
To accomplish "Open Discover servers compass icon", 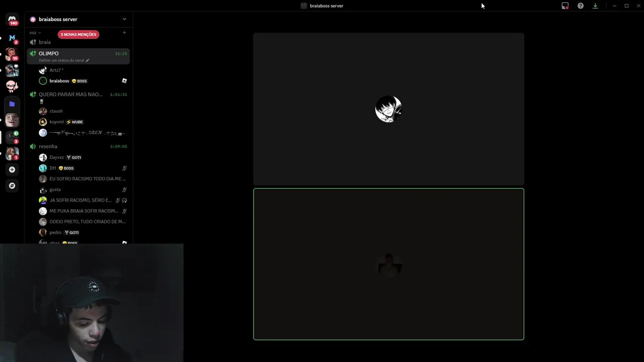I will tap(12, 186).
